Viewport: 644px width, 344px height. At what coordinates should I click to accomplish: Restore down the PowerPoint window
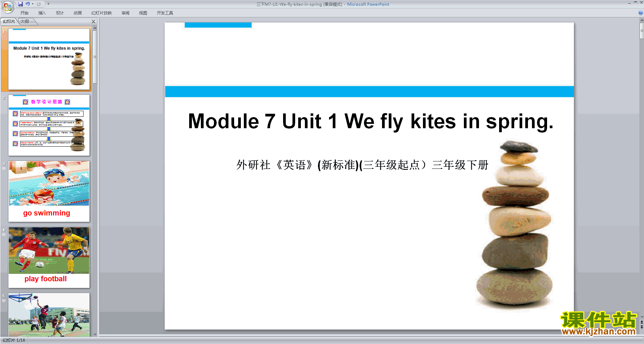635,3
